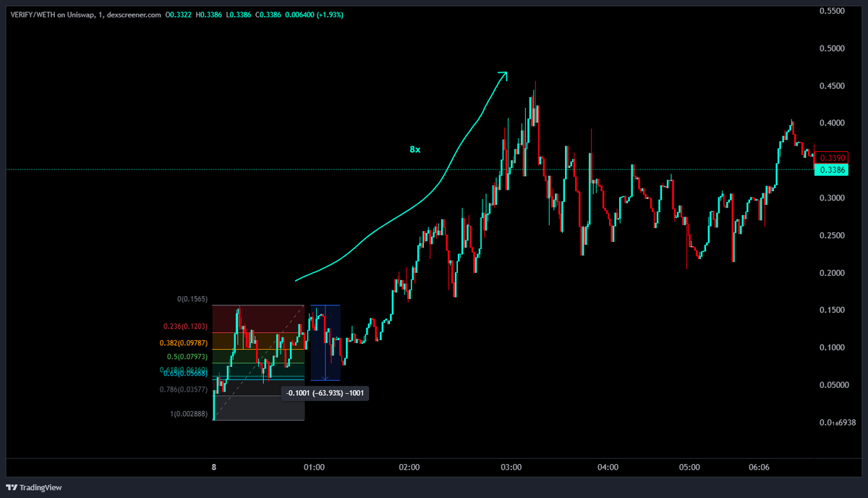
Task: Click the Fibonacci 0.5(0.07973) level label
Action: (188, 357)
